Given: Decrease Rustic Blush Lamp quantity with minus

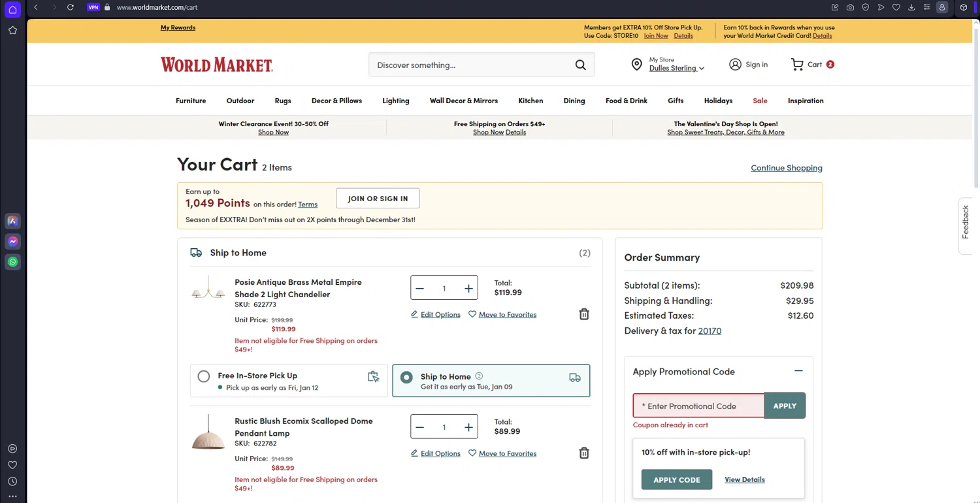Looking at the screenshot, I should pyautogui.click(x=420, y=427).
